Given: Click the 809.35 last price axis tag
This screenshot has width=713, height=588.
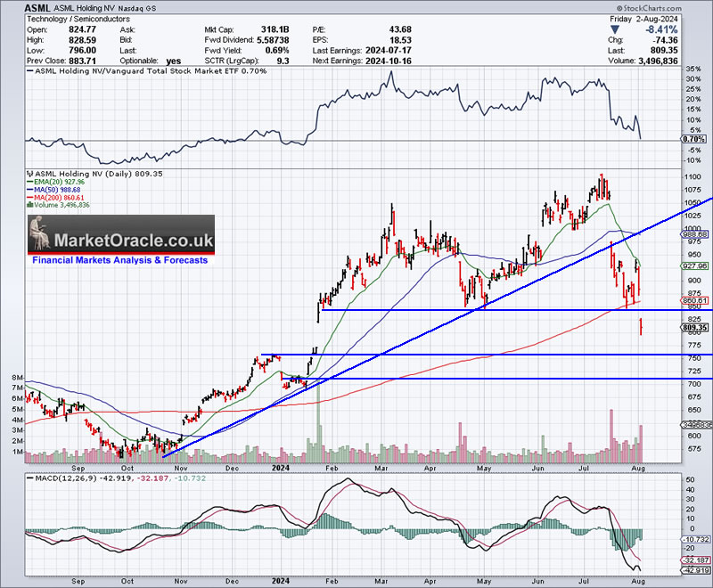Looking at the screenshot, I should [695, 328].
